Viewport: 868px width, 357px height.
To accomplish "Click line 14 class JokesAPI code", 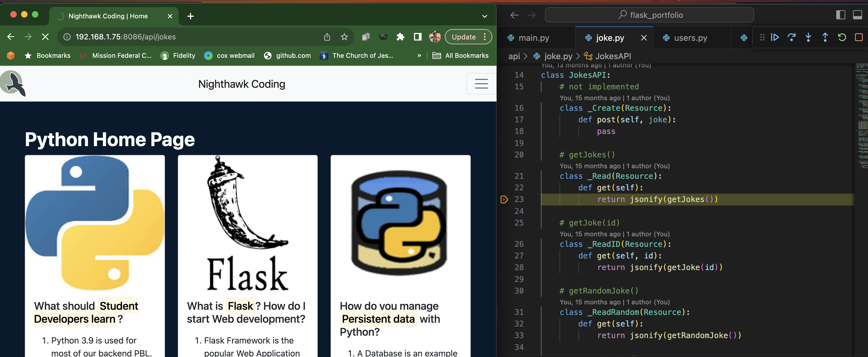I will point(575,75).
